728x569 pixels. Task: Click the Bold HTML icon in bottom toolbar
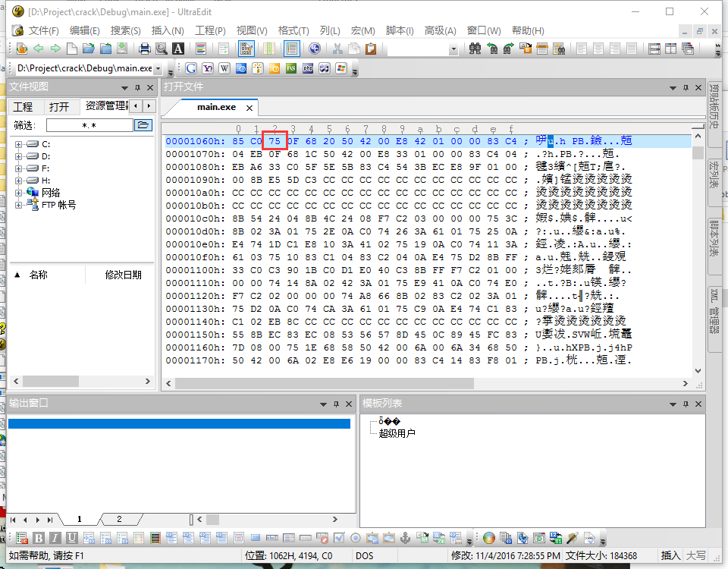point(39,538)
